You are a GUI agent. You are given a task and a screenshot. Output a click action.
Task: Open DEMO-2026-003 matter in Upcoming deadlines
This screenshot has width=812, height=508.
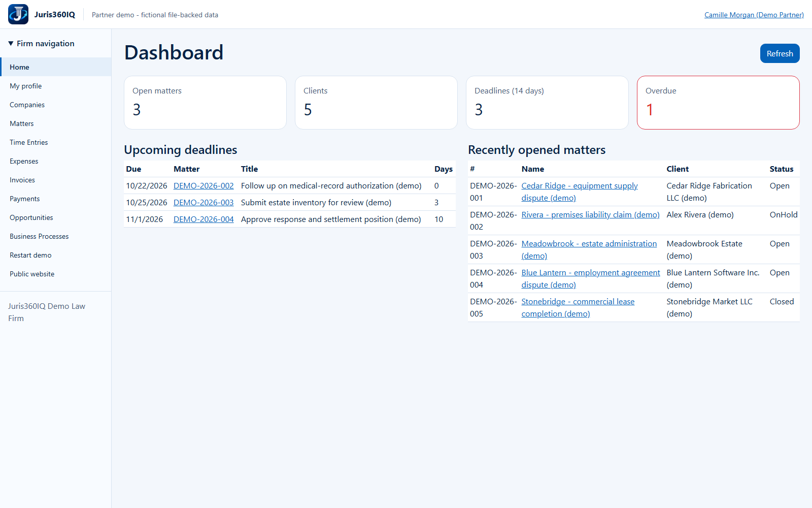pos(204,203)
